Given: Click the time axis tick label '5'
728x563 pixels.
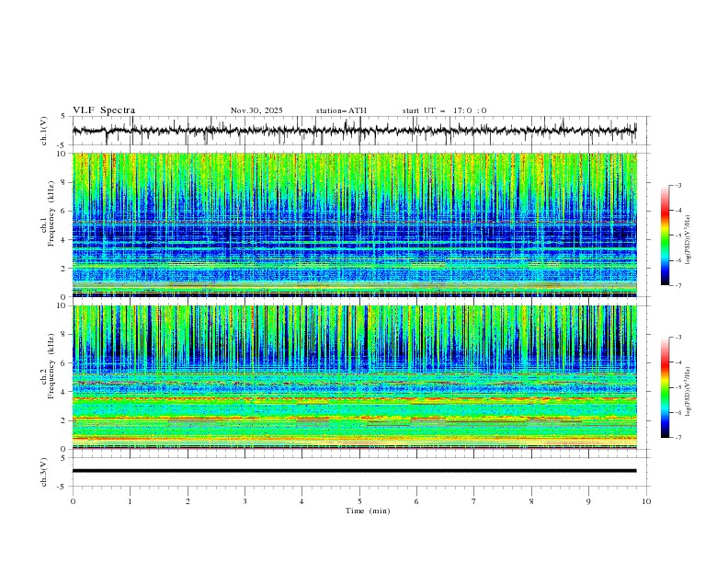Looking at the screenshot, I should 359,501.
